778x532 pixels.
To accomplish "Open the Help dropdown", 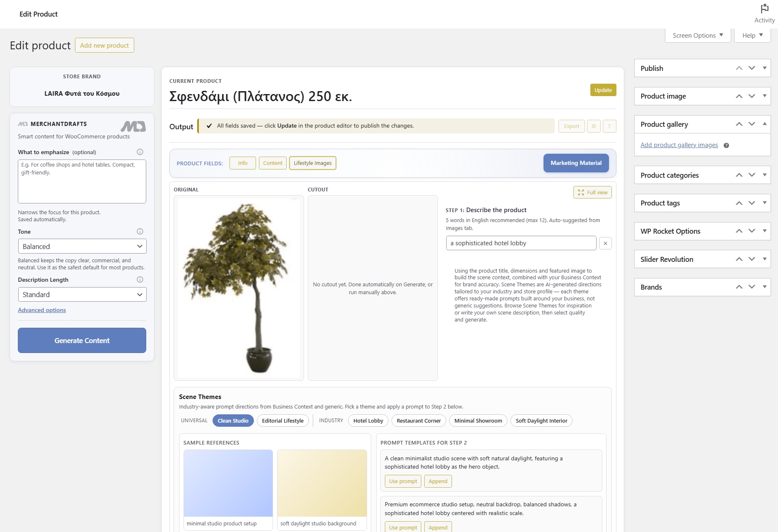I will (x=752, y=36).
